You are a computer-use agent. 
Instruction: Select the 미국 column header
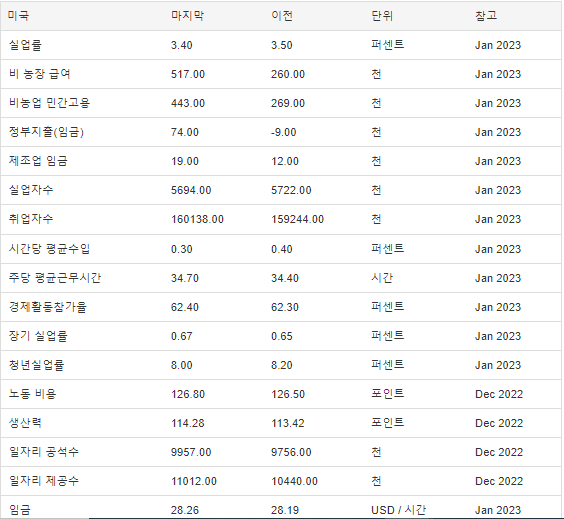coord(18,16)
